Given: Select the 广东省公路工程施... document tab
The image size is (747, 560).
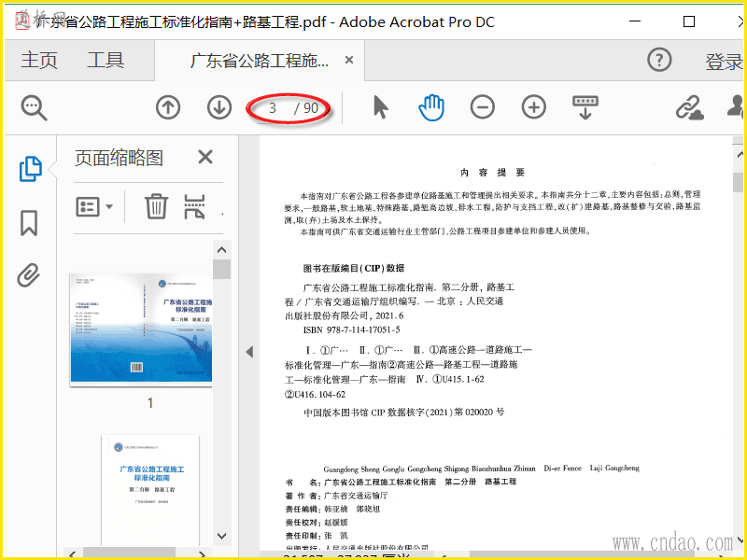Looking at the screenshot, I should coord(260,61).
